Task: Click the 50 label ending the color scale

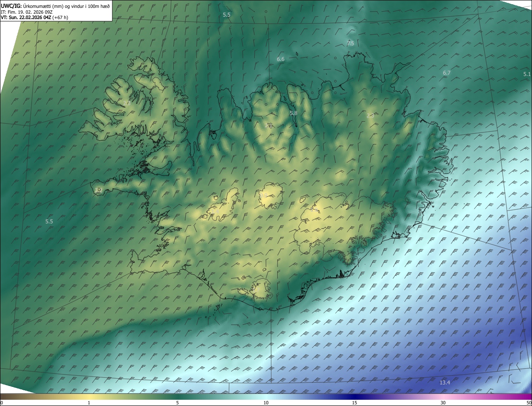Action: click(x=529, y=403)
